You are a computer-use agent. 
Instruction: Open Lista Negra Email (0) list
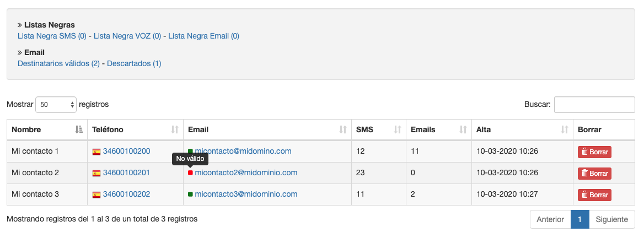[x=203, y=36]
